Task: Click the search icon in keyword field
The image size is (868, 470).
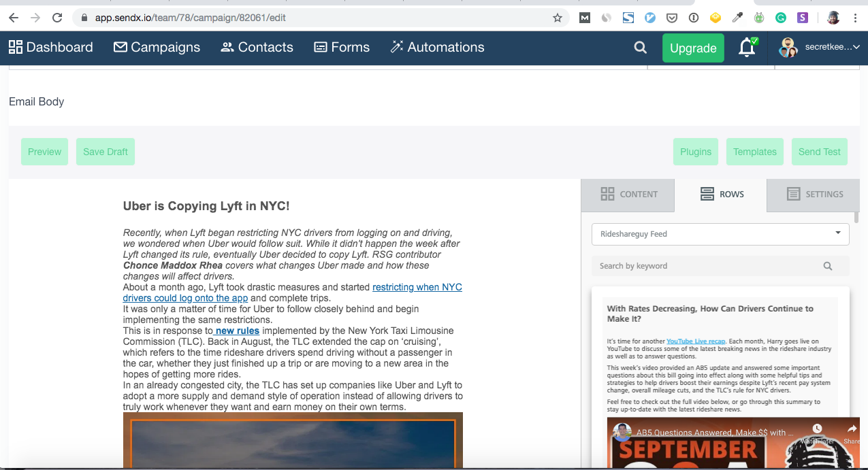Action: [x=828, y=266]
